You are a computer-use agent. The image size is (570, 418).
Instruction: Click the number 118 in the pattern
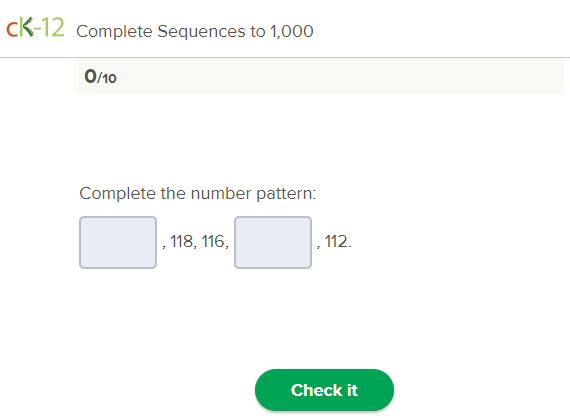[x=182, y=241]
